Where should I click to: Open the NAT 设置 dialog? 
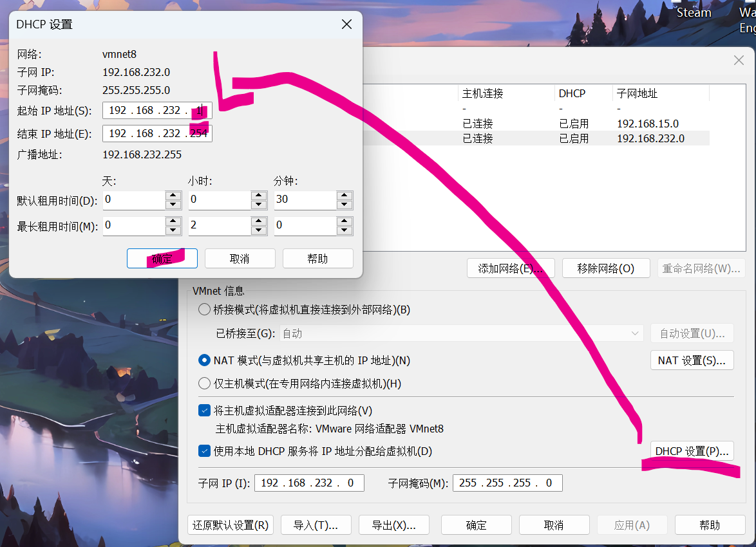pyautogui.click(x=692, y=360)
